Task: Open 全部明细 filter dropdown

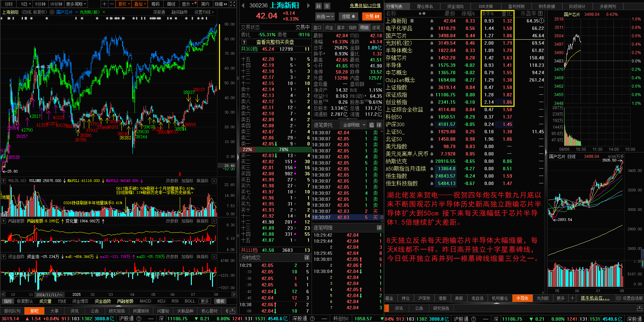Action: pos(354,125)
